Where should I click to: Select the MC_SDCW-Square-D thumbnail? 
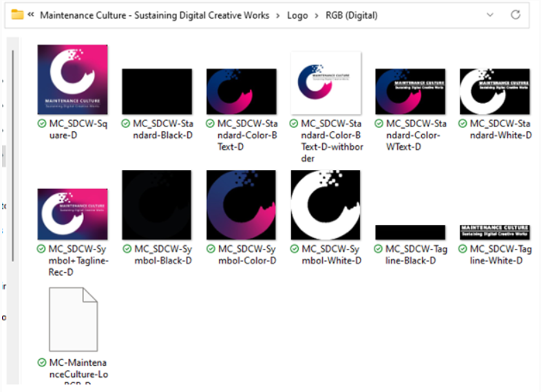[72, 79]
